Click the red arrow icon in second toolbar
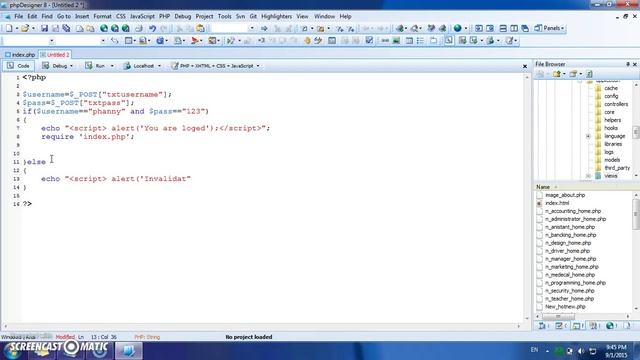The height and width of the screenshot is (360, 640). [195, 40]
